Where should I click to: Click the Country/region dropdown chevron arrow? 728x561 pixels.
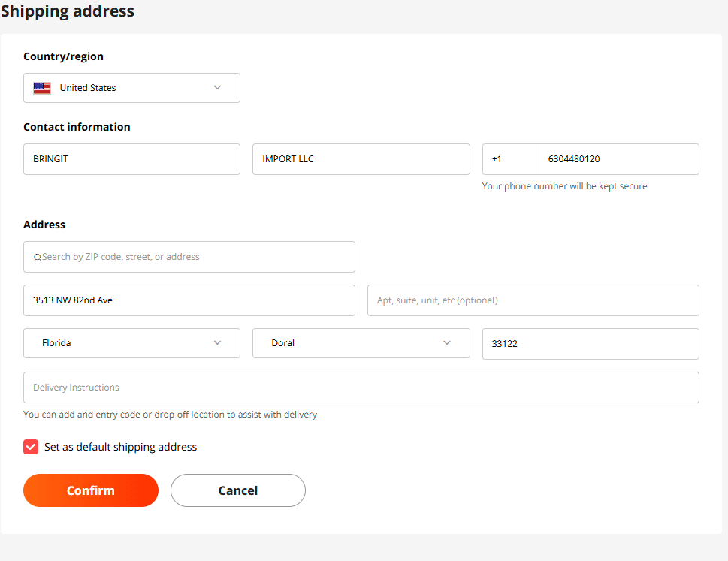(217, 88)
